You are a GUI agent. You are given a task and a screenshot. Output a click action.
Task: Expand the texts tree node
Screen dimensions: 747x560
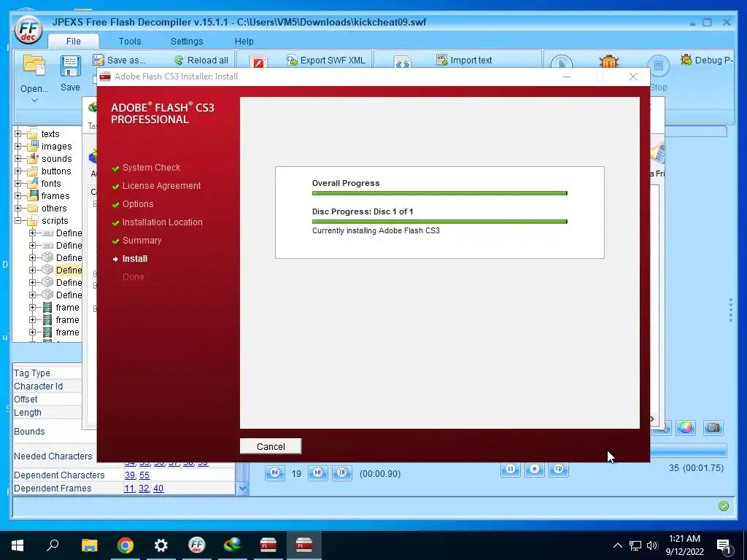pyautogui.click(x=18, y=134)
